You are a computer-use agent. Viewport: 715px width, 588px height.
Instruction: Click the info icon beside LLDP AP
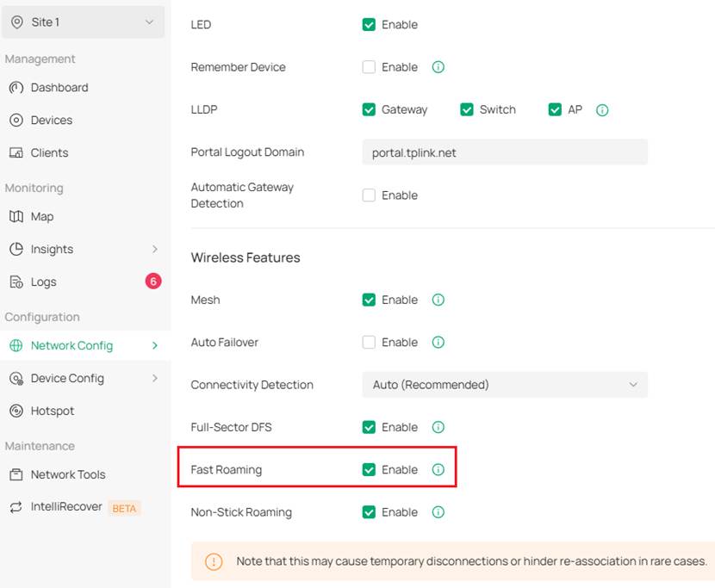click(x=602, y=110)
